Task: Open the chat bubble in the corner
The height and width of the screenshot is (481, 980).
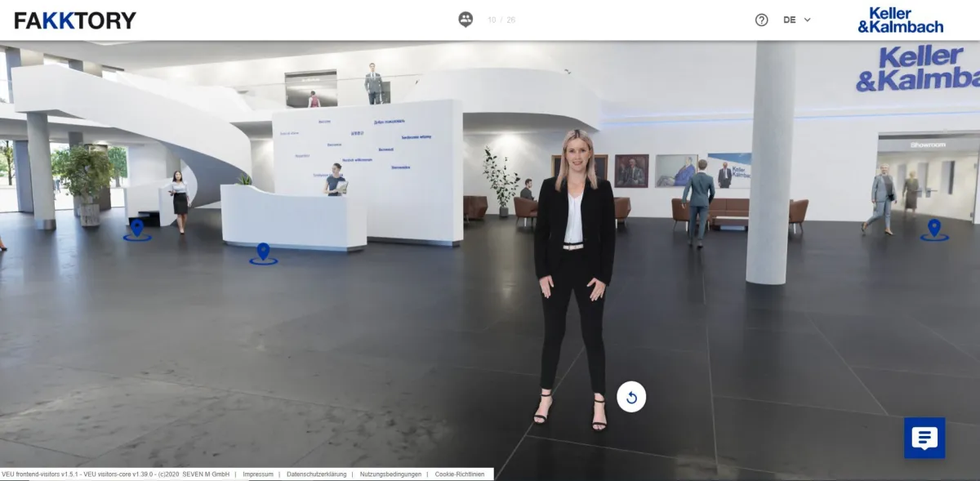Action: click(x=926, y=439)
